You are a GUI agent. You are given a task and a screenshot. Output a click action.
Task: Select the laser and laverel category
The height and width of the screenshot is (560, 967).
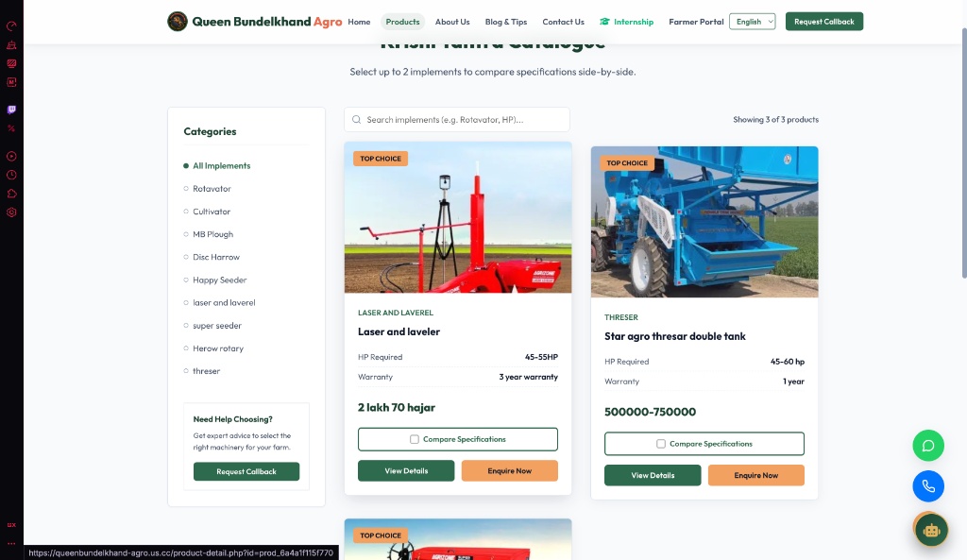tap(224, 303)
